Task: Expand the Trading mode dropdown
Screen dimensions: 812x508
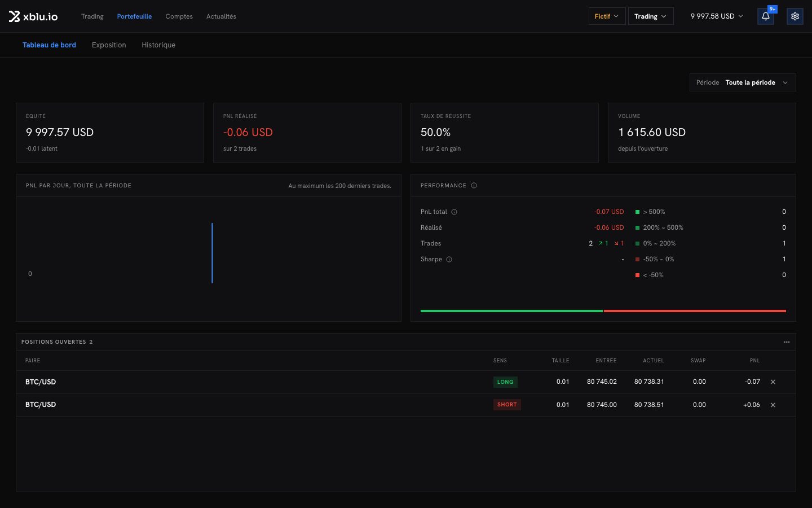Action: tap(651, 16)
